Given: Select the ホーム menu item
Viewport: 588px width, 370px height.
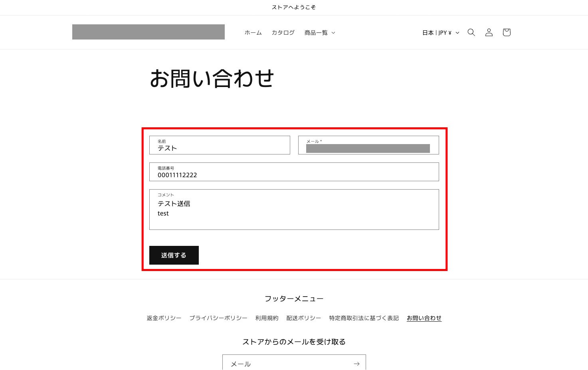Looking at the screenshot, I should (x=253, y=32).
